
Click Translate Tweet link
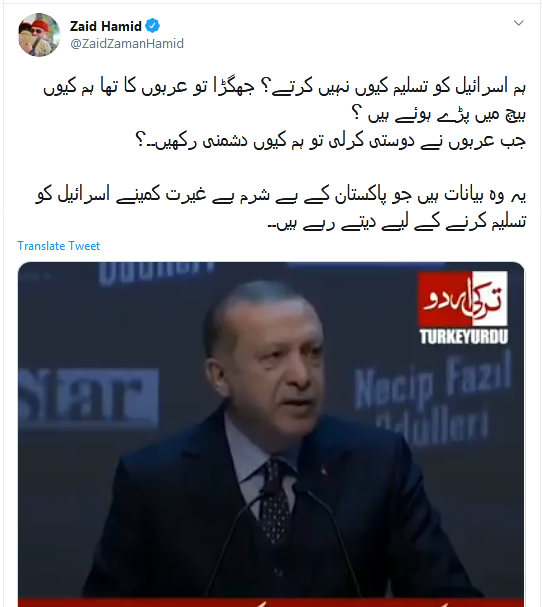(x=58, y=246)
